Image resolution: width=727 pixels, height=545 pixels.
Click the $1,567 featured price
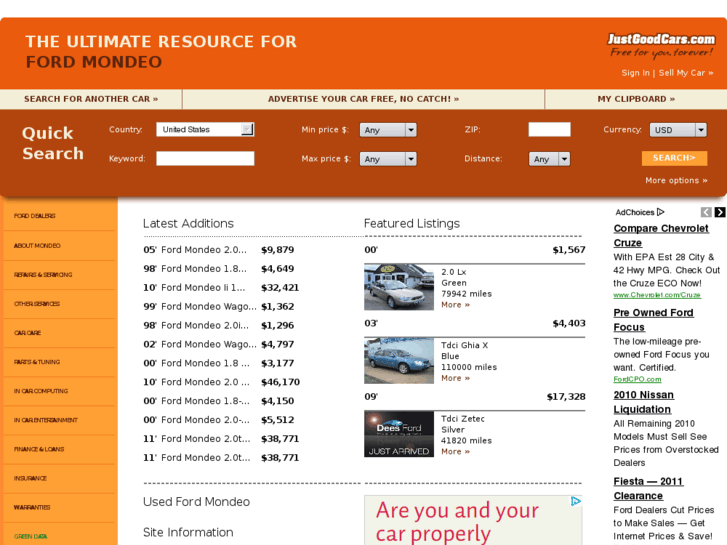coord(569,250)
